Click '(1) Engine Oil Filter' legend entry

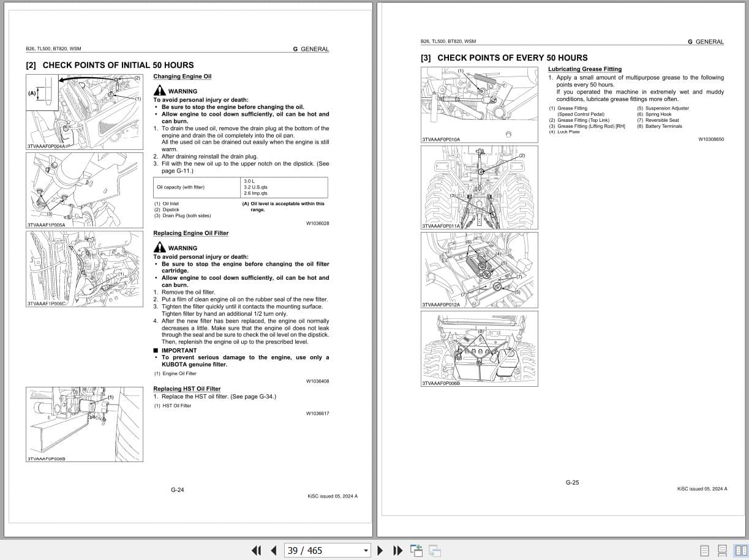[x=176, y=373]
